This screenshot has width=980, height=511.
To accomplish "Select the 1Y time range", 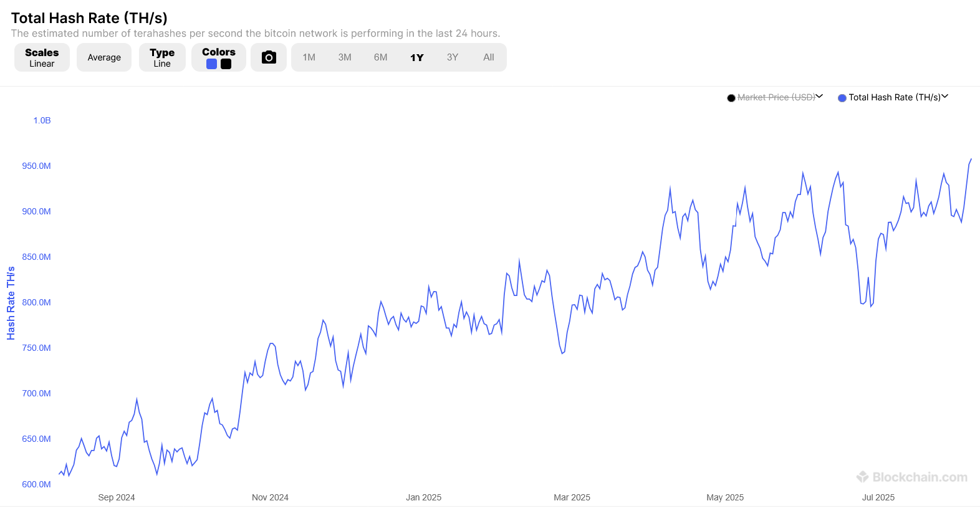I will pos(417,57).
